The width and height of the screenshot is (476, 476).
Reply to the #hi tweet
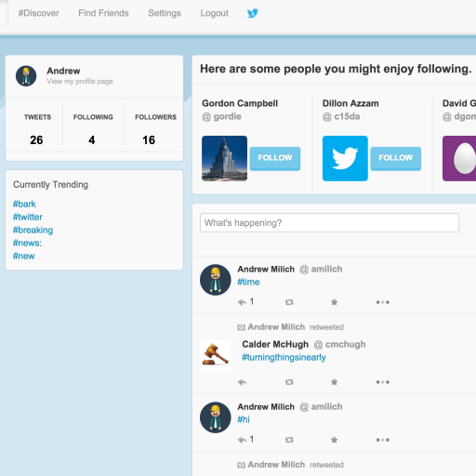242,440
